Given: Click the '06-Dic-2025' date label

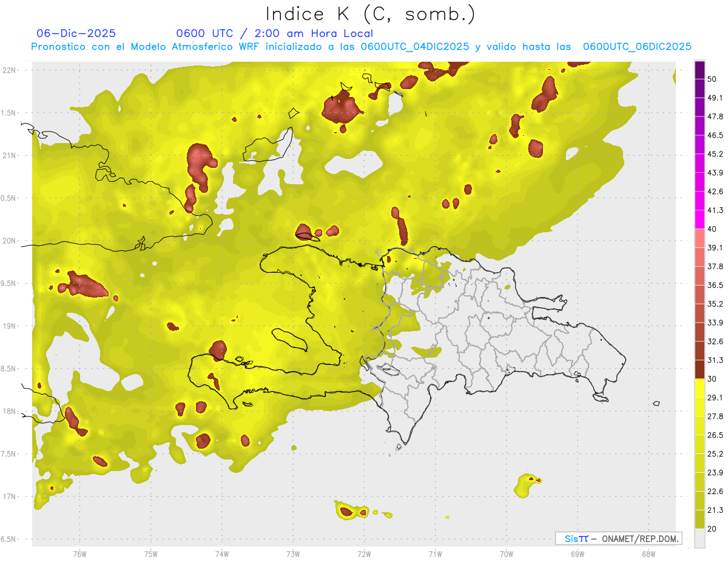Looking at the screenshot, I should [x=76, y=33].
